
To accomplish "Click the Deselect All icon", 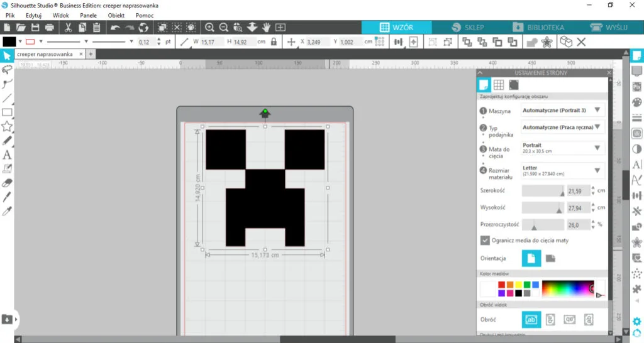I will pyautogui.click(x=177, y=28).
